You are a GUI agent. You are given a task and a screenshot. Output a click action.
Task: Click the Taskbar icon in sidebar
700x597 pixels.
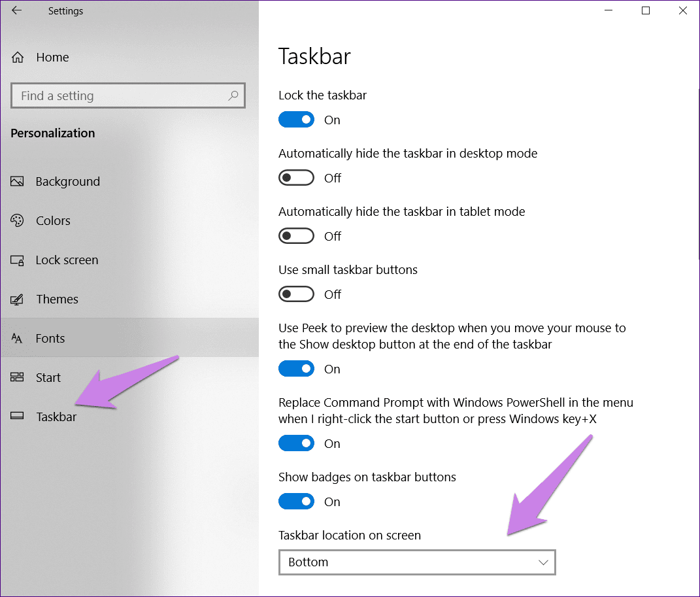click(x=17, y=416)
